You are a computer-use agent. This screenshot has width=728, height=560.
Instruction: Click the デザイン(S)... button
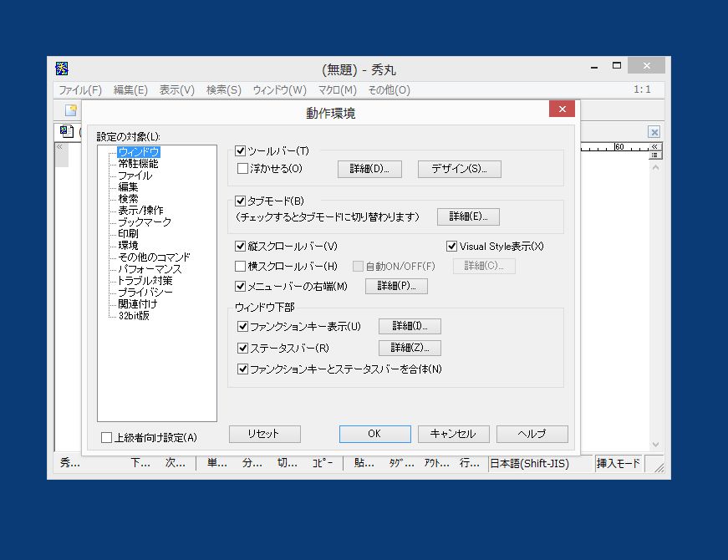pyautogui.click(x=459, y=169)
